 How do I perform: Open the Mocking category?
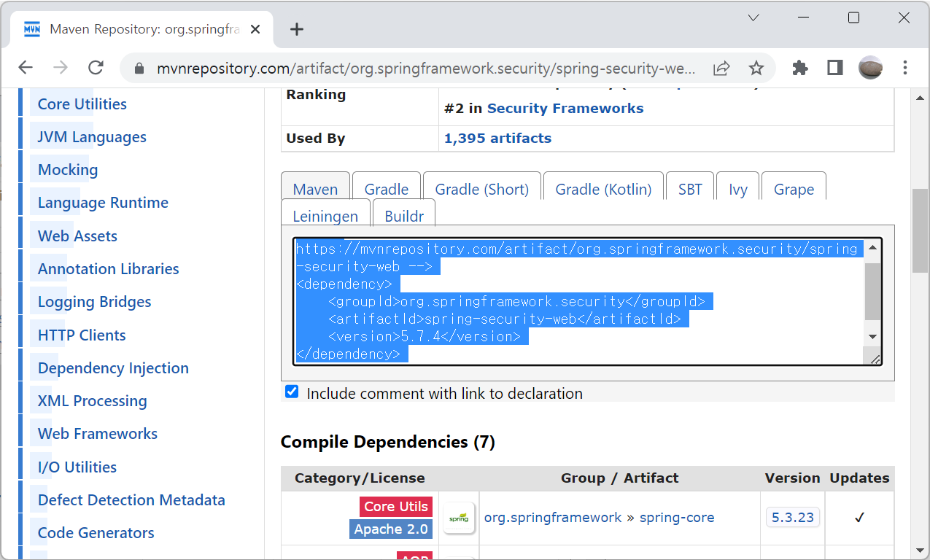pyautogui.click(x=68, y=170)
